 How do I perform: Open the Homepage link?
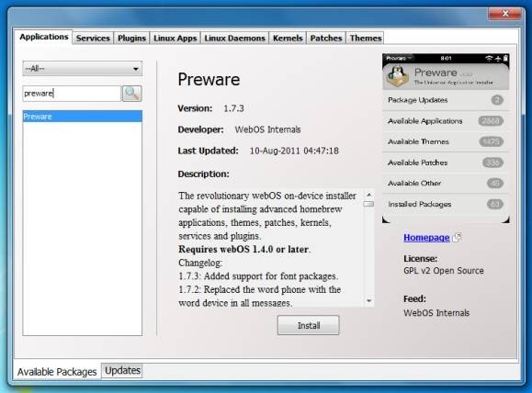pos(426,238)
